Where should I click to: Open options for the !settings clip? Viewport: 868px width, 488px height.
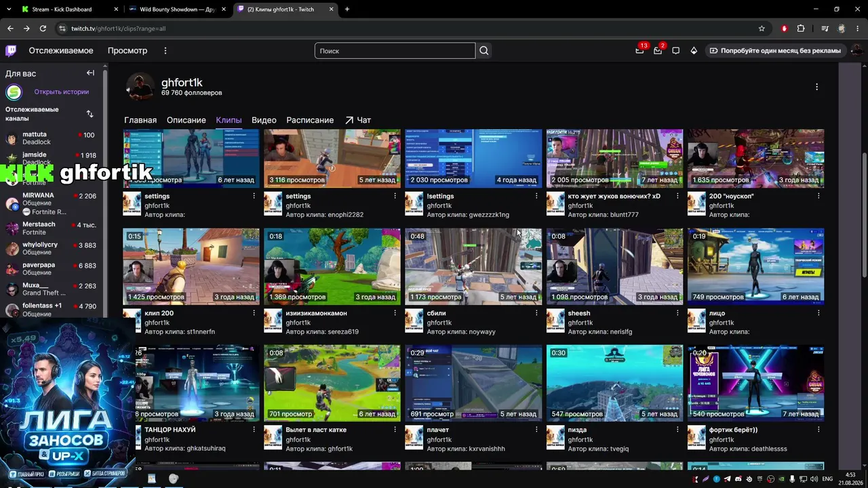(x=536, y=196)
